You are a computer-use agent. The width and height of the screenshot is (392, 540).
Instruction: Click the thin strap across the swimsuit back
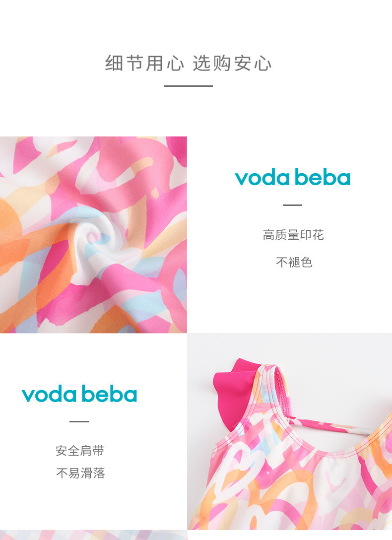tap(330, 425)
